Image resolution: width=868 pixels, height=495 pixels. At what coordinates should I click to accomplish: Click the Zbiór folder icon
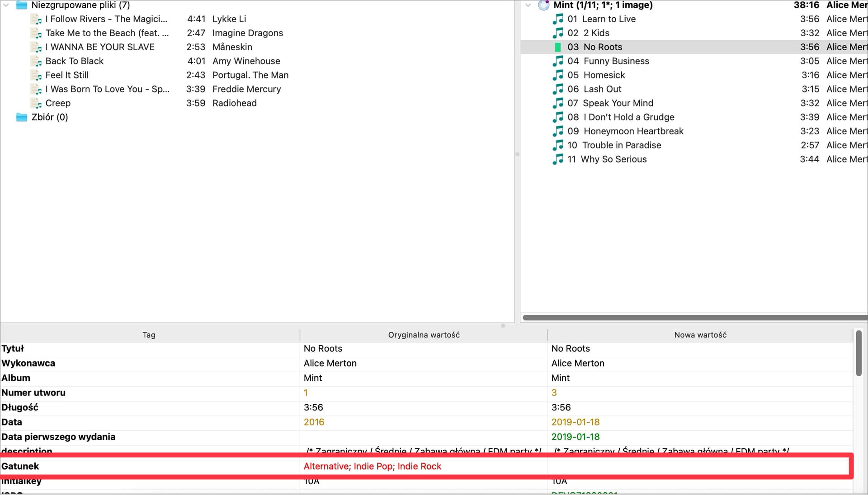(x=22, y=117)
